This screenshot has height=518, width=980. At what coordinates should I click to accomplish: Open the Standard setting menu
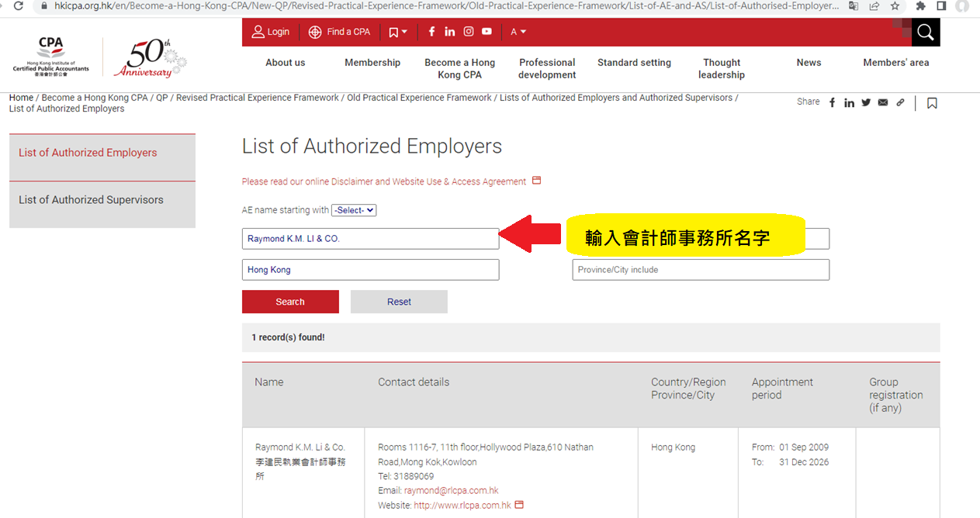click(x=634, y=63)
